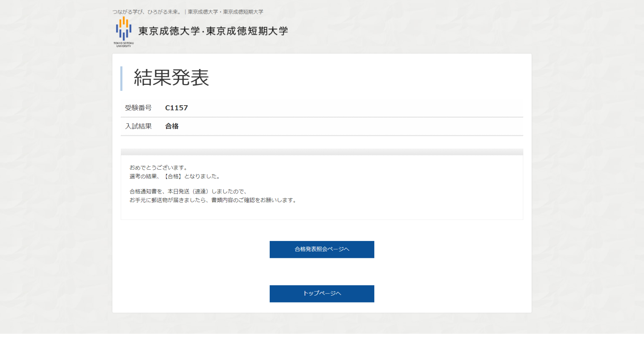Select the 受験番号 label
The image size is (644, 362).
click(x=138, y=108)
